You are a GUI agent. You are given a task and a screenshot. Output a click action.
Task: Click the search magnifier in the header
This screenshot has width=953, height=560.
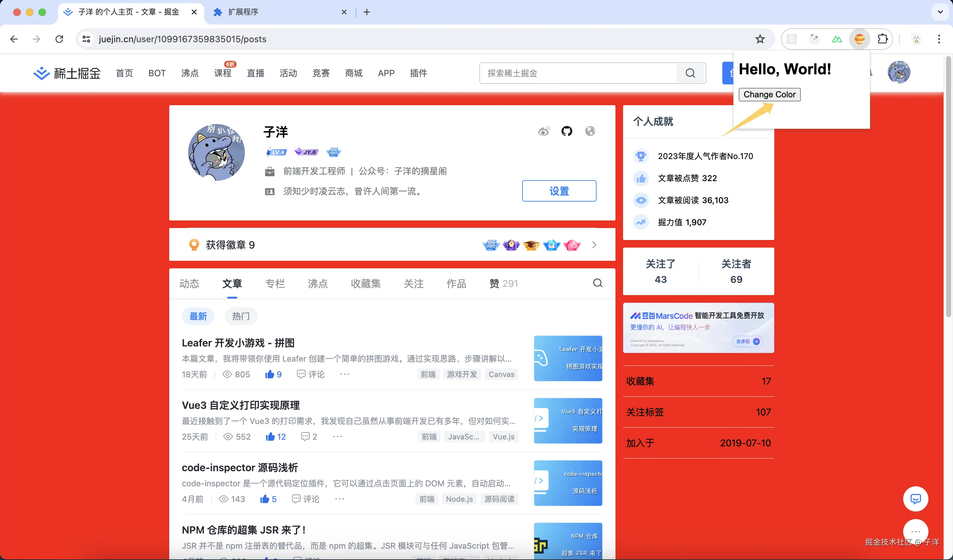[690, 73]
